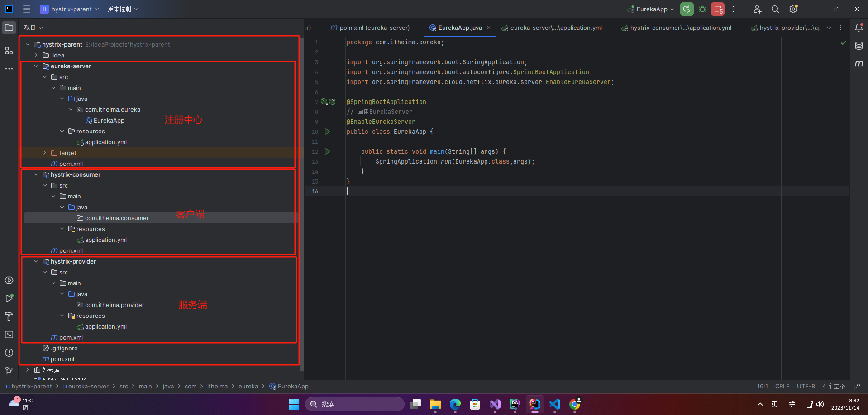
Task: Open Microsoft Edge from taskbar
Action: tap(455, 404)
